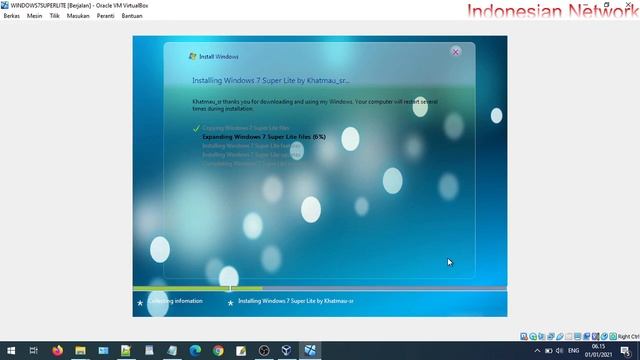Click the mouse integration status icon

point(604,336)
